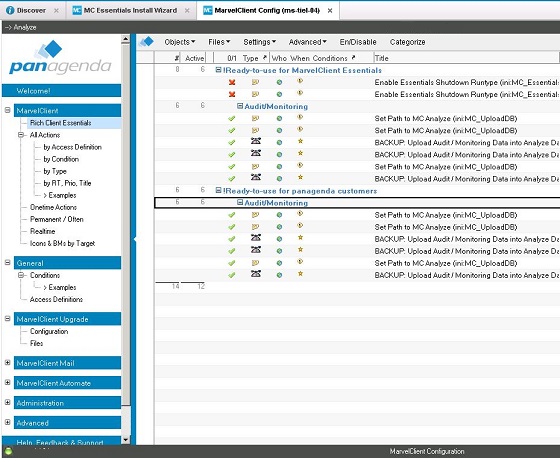Open > Examples under Conditions

[x=60, y=287]
